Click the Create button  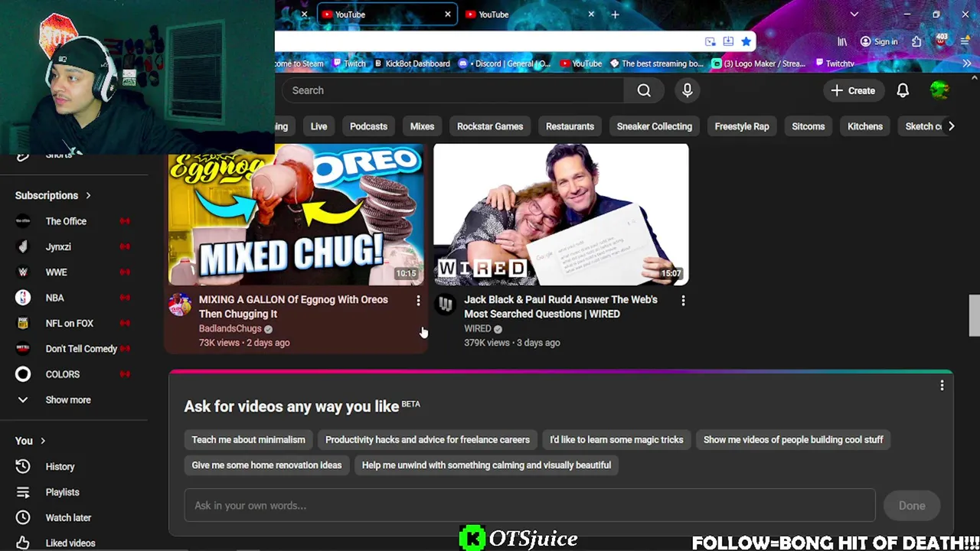tap(853, 90)
